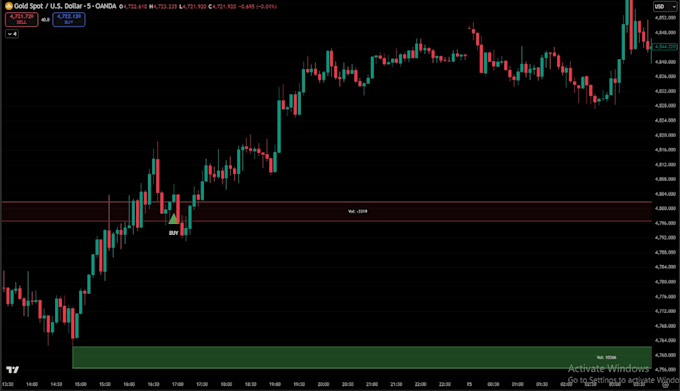Click the 13:30 time axis label

(7, 384)
